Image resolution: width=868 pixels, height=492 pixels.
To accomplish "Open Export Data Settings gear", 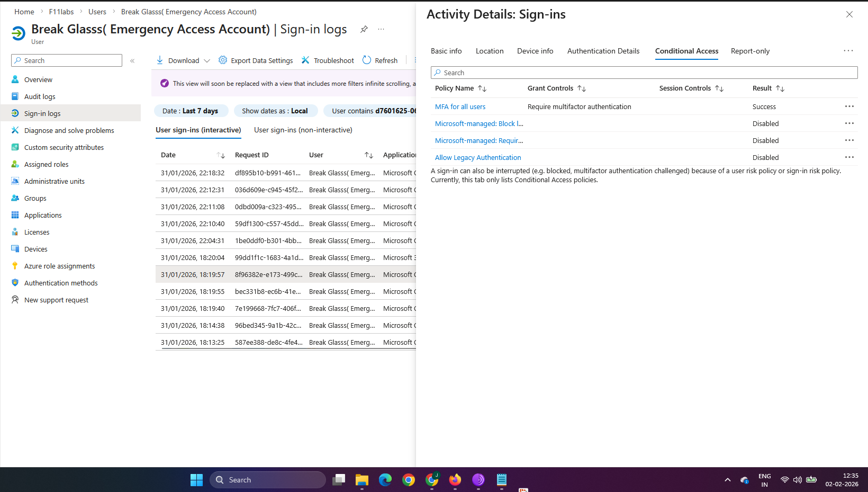I will [223, 60].
